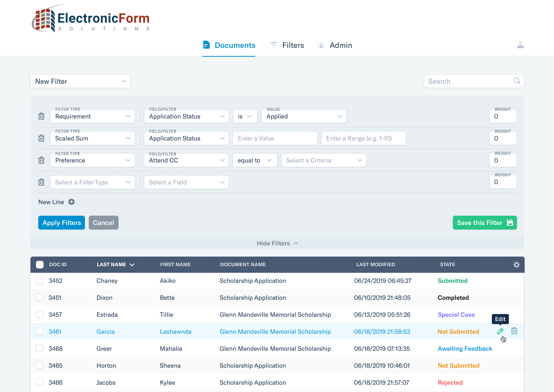Collapse the filter panel via Hide Filters
The height and width of the screenshot is (392, 554).
[x=277, y=243]
